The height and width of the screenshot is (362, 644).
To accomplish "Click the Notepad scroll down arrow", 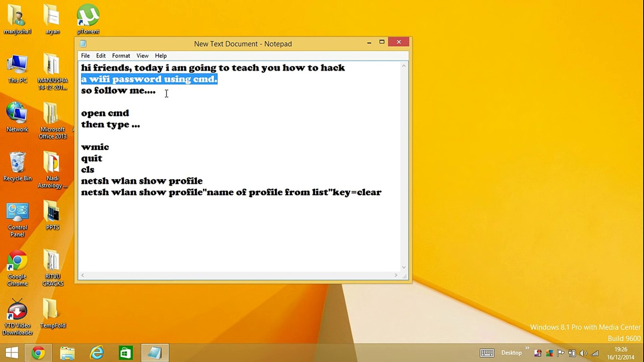I will 404,267.
